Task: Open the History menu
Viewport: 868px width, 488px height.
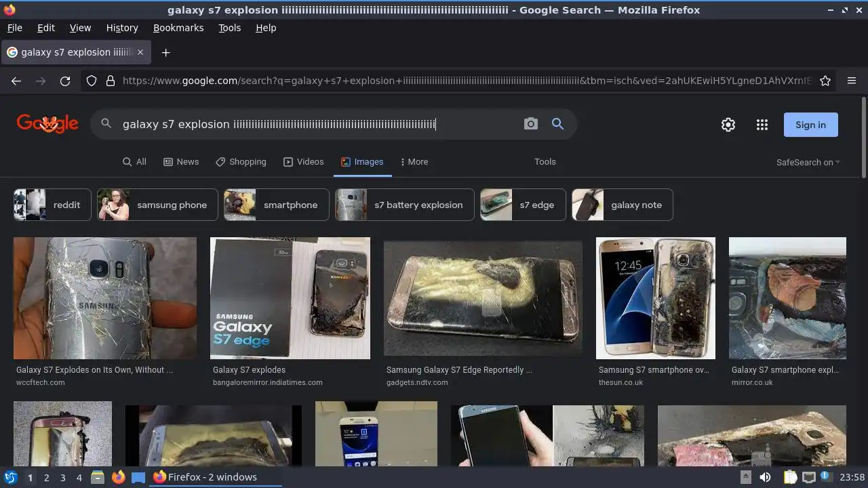Action: pos(122,28)
